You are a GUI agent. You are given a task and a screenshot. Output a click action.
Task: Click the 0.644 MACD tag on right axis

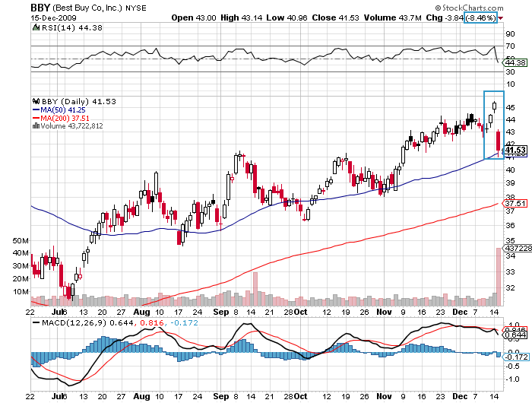(516, 335)
